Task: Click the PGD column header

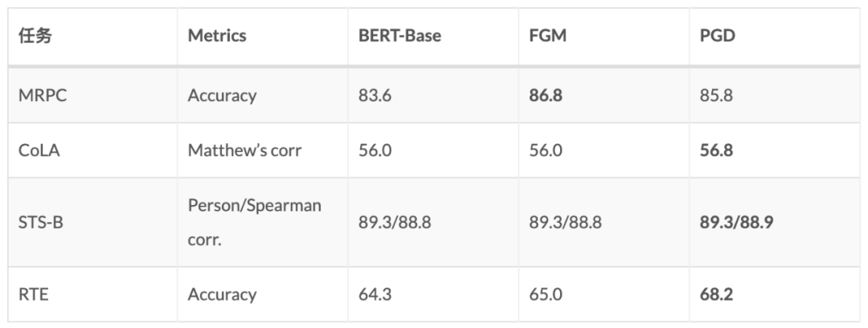Action: 718,36
